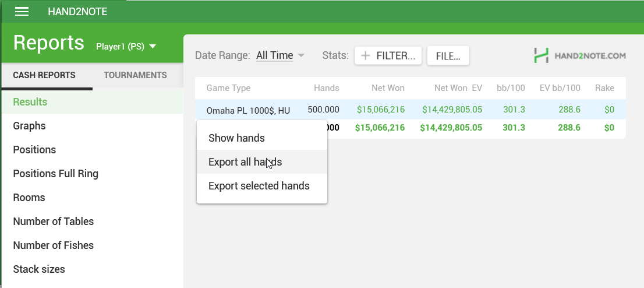Open the All Time date range dropdown
This screenshot has width=644, height=288.
(280, 55)
